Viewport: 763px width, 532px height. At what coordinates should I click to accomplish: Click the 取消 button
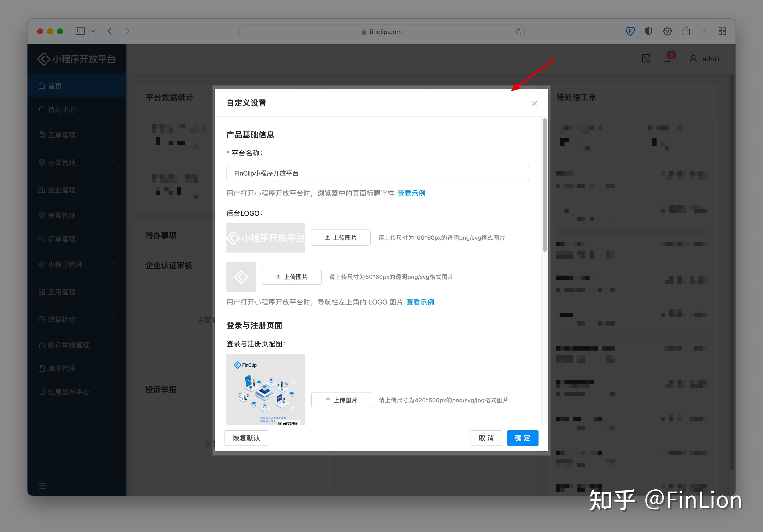486,438
